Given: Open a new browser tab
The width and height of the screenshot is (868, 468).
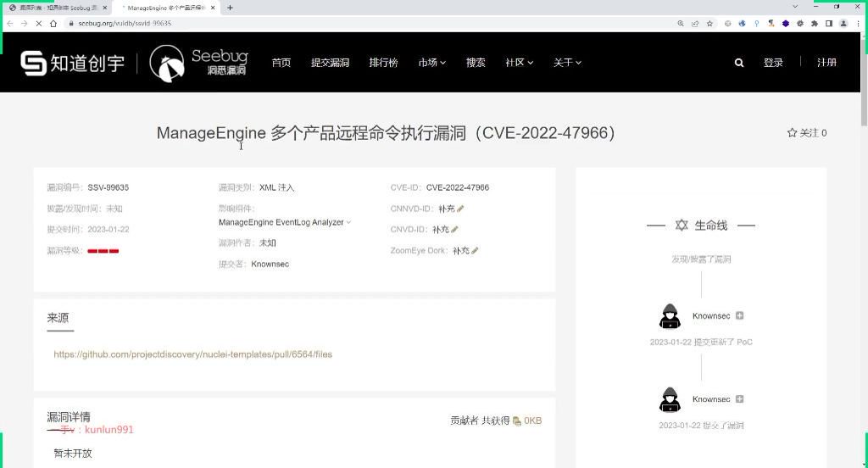Looking at the screenshot, I should tap(230, 8).
